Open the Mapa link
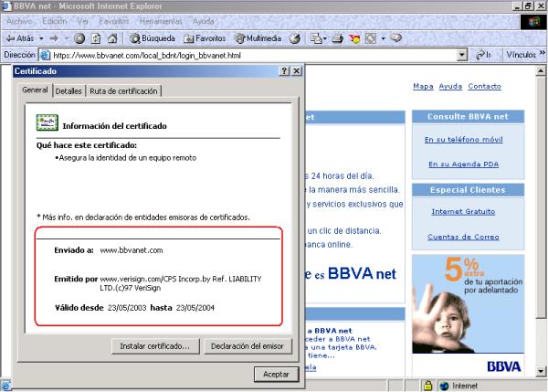The image size is (548, 392). coord(423,86)
